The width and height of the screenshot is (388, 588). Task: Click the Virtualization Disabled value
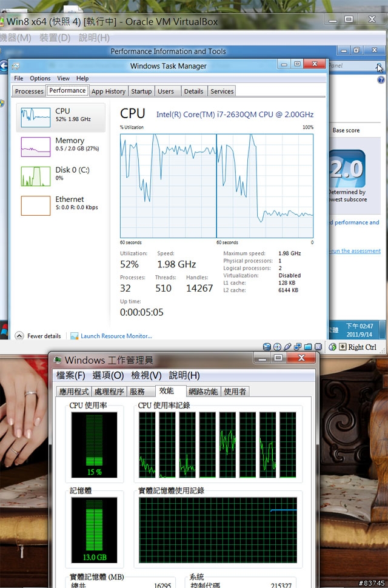[289, 275]
